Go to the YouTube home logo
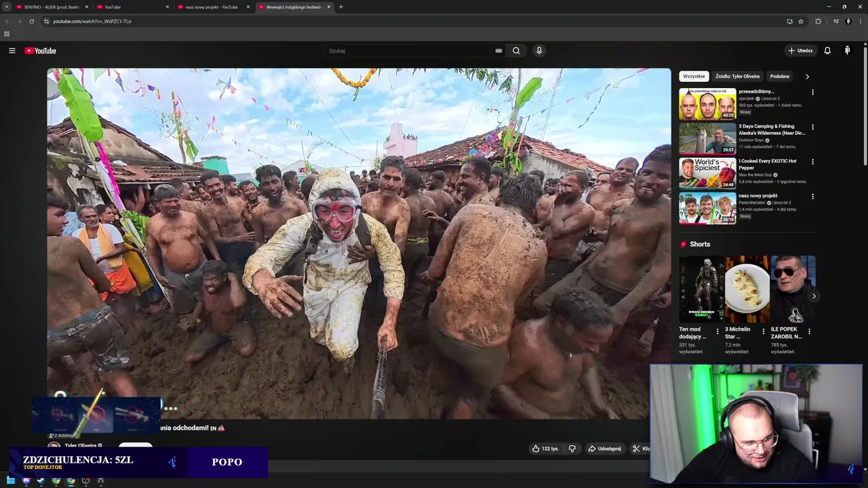 point(40,51)
